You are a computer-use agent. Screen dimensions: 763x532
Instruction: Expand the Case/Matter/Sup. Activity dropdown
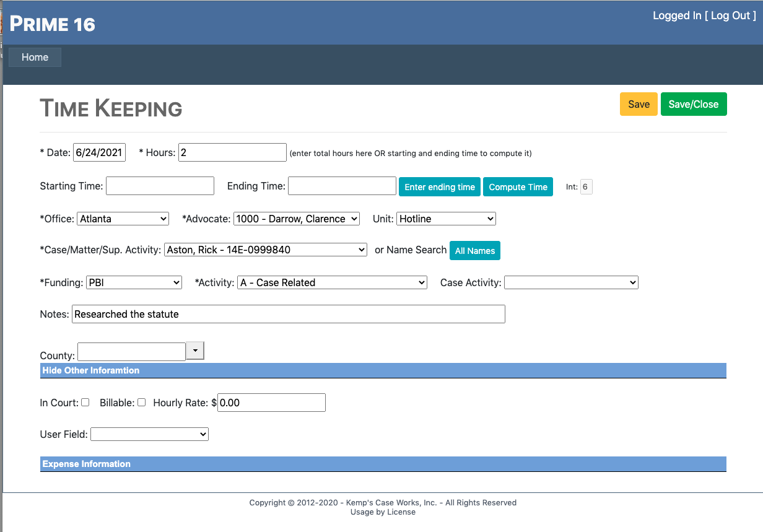pyautogui.click(x=265, y=250)
